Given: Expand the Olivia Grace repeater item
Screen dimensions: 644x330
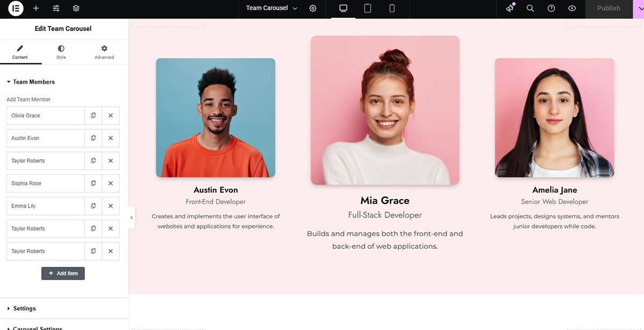Looking at the screenshot, I should pos(46,115).
